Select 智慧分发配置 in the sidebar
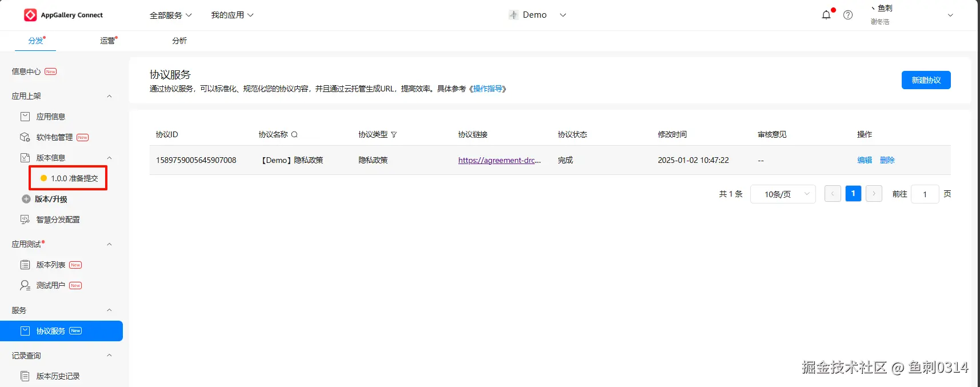980x387 pixels. (58, 220)
